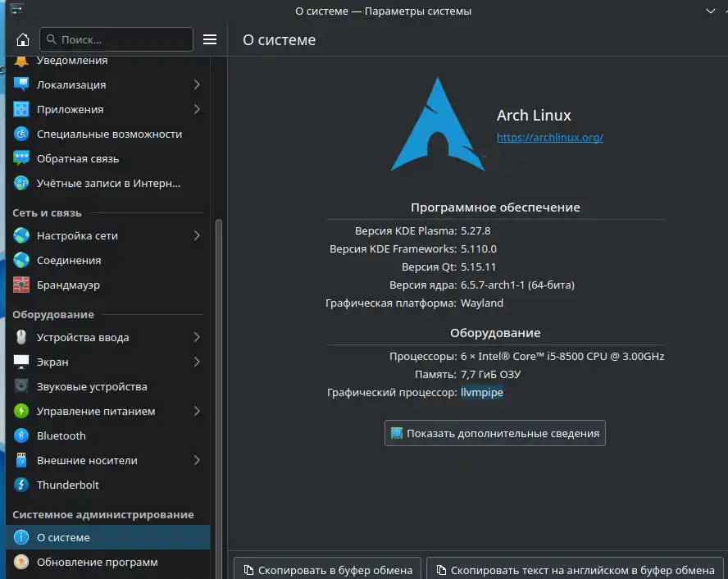The image size is (728, 579).
Task: Click the KDE Frameworks version 5.110.0
Action: point(478,248)
